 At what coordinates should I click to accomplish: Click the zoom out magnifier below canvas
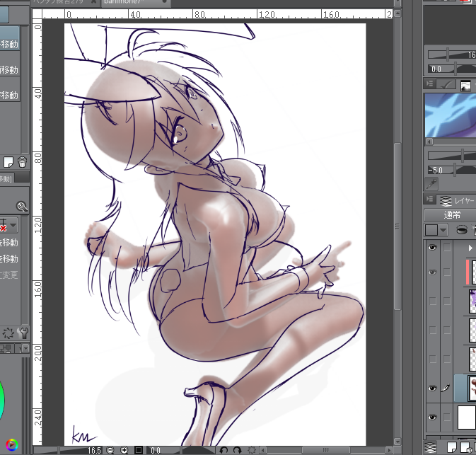(110, 450)
